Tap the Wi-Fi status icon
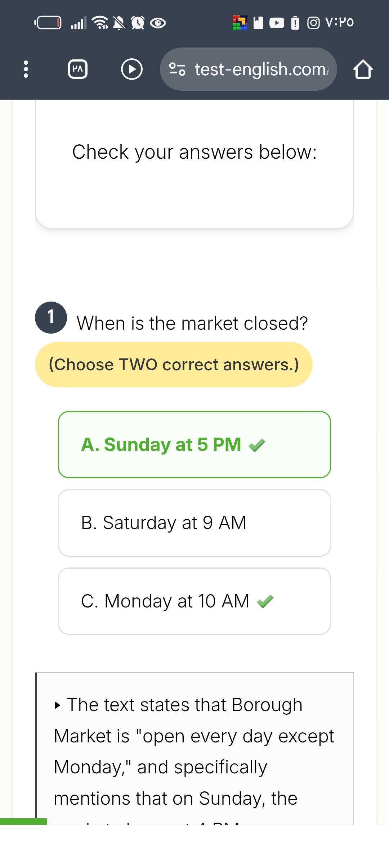The image size is (389, 868). coord(100,23)
